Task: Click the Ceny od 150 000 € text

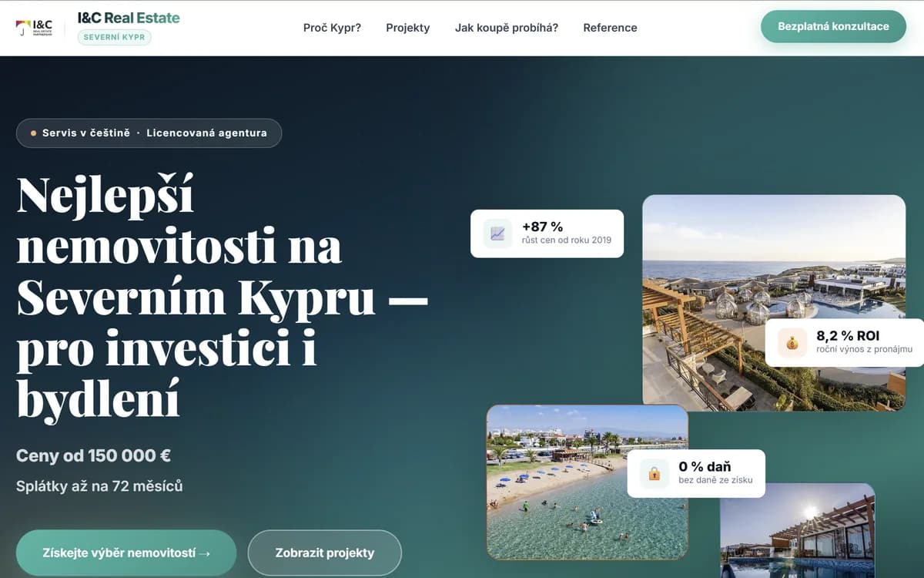Action: pyautogui.click(x=93, y=455)
